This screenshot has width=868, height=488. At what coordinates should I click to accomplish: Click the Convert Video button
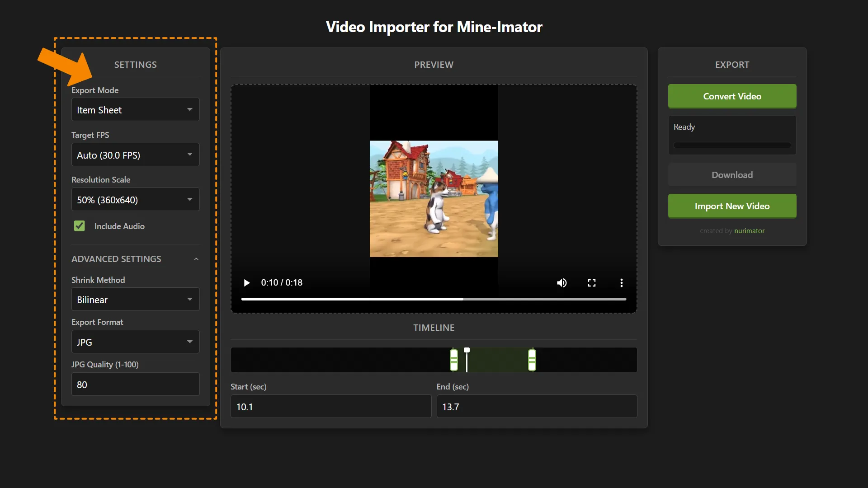pos(732,96)
